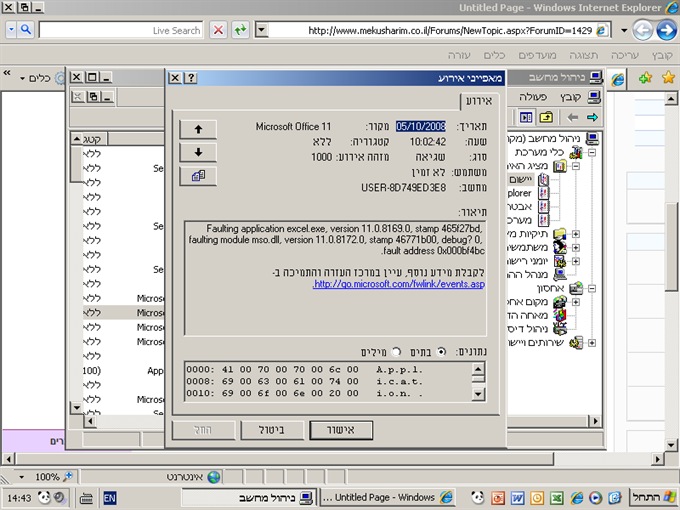Viewport: 680px width, 510px height.
Task: Select the מילים (words) radio button
Action: click(395, 352)
